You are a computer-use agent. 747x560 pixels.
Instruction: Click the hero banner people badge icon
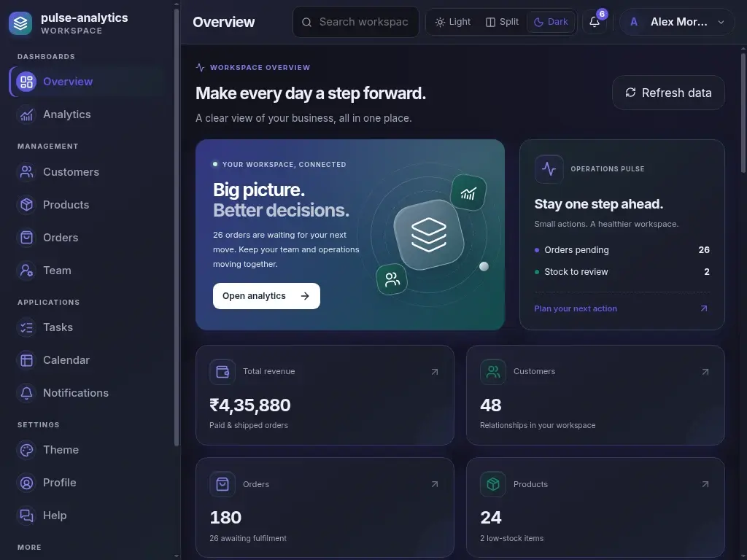click(392, 279)
